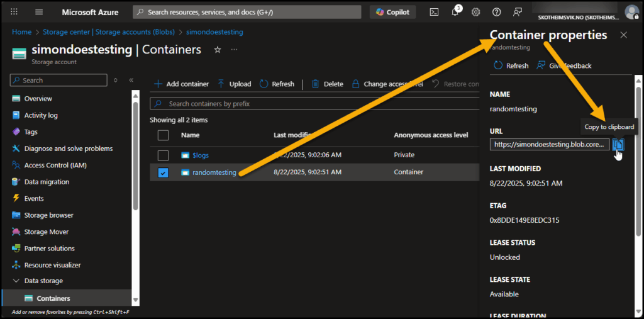Focus the sidebar Search box
The width and height of the screenshot is (644, 319).
click(58, 80)
